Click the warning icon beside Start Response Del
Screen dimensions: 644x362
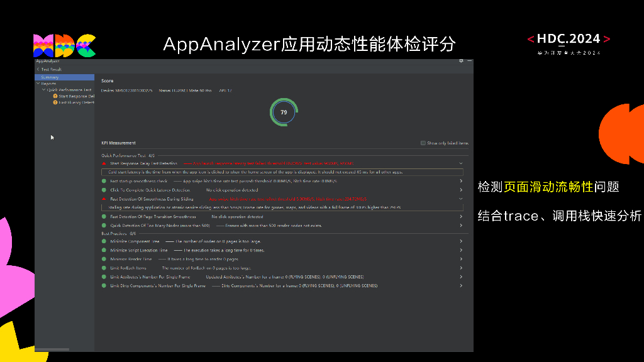pos(55,97)
